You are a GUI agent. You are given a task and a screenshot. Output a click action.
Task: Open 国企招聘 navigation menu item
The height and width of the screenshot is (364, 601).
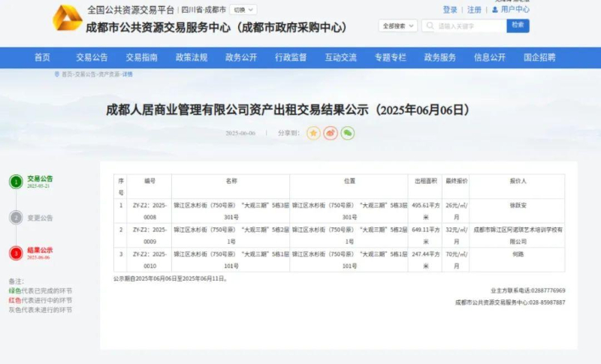(539, 57)
